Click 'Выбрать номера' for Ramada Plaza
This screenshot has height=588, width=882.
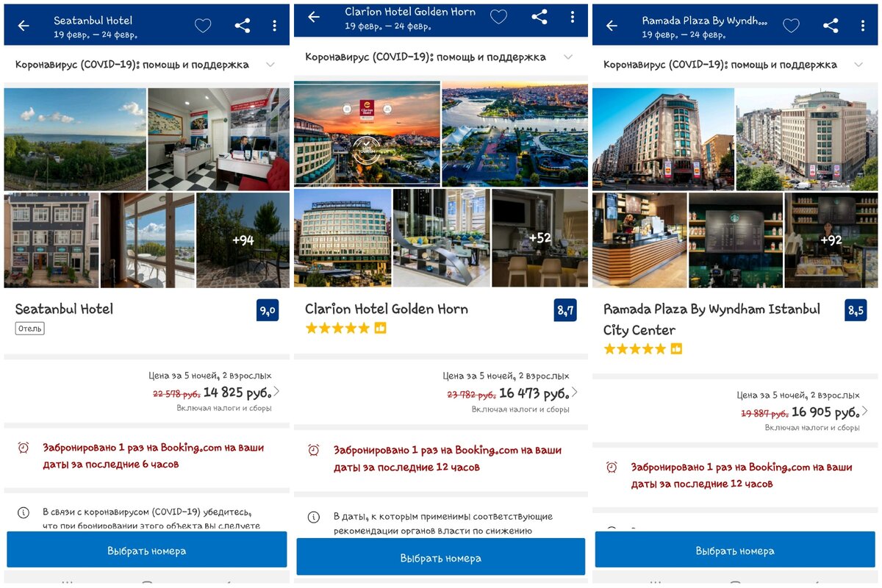(735, 550)
